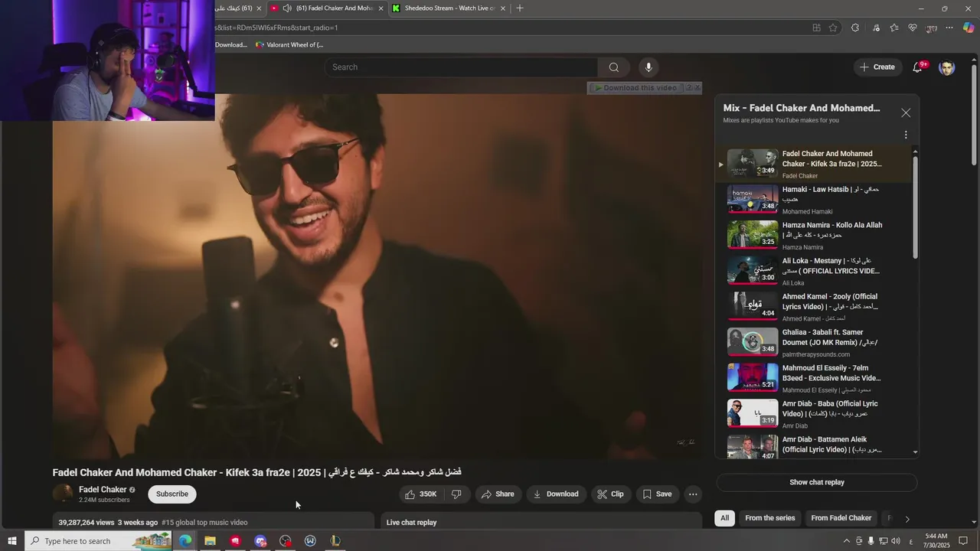Download the video below the player
Image resolution: width=980 pixels, height=551 pixels.
click(556, 494)
